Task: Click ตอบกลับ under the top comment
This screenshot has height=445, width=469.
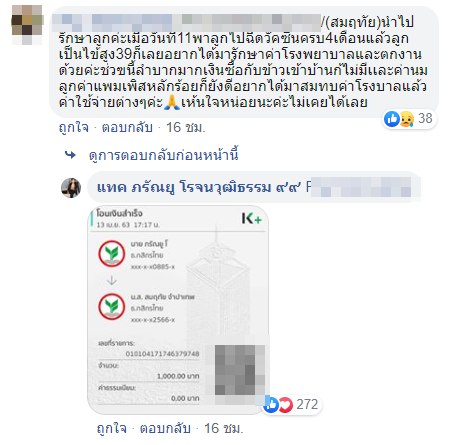Action: point(127,128)
